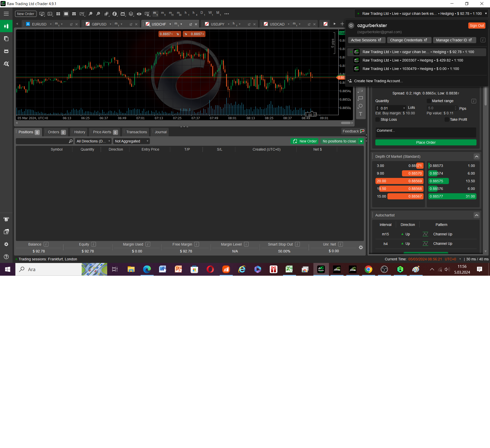Open the Journal tab
Viewport: 490px width, 448px height.
coord(160,132)
